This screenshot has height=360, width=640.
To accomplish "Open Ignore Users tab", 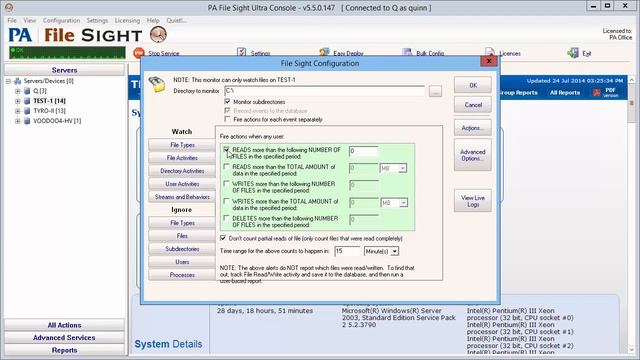I will tap(182, 262).
